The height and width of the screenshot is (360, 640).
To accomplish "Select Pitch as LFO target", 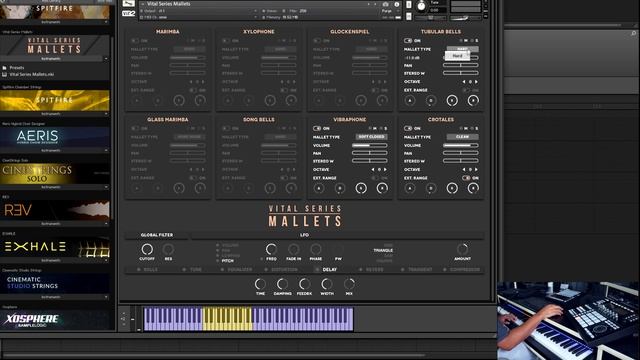I will coord(227,261).
